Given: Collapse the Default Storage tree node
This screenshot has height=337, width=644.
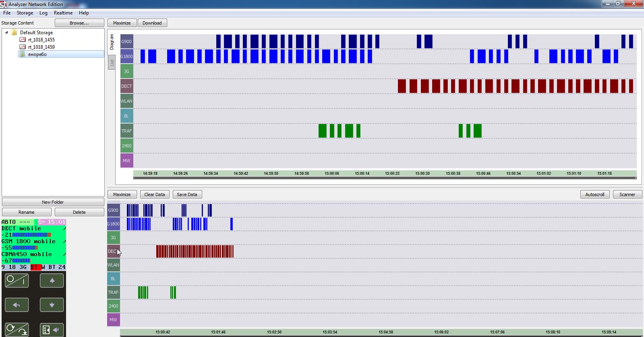Looking at the screenshot, I should pos(6,33).
